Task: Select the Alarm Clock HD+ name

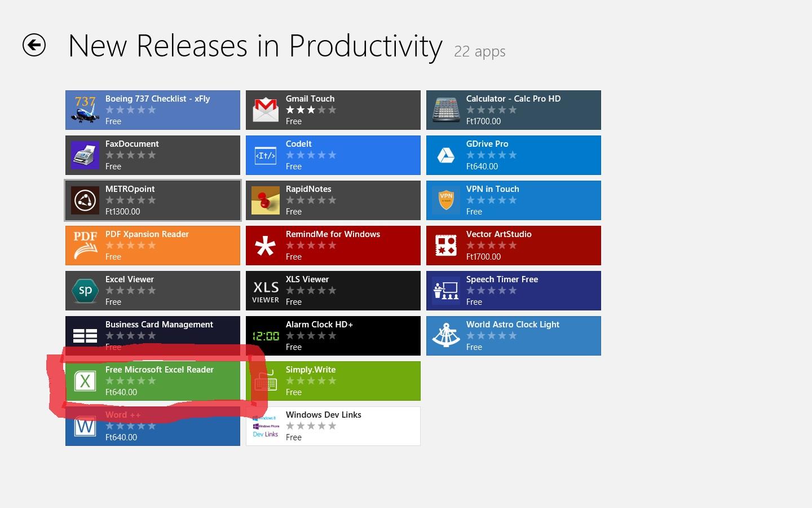Action: [x=319, y=325]
